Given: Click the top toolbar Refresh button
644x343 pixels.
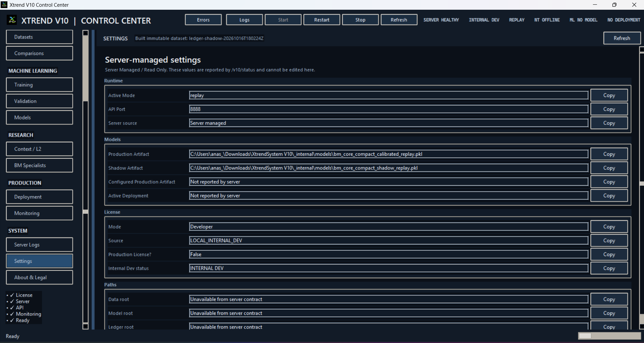Looking at the screenshot, I should point(399,20).
